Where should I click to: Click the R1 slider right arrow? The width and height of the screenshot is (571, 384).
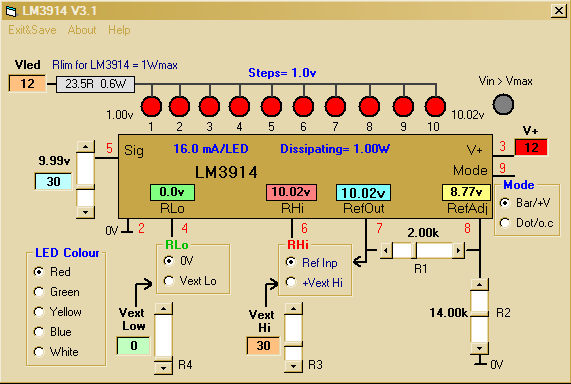coord(458,251)
